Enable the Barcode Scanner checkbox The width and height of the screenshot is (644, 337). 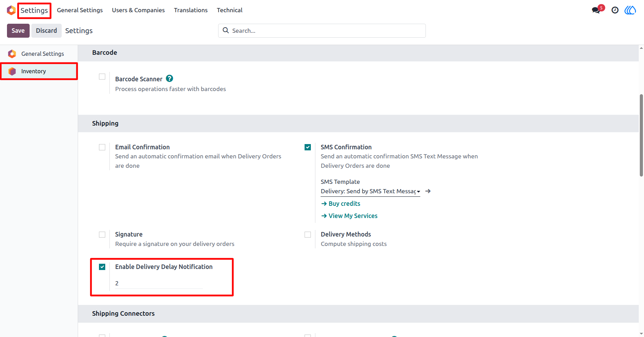click(x=102, y=77)
